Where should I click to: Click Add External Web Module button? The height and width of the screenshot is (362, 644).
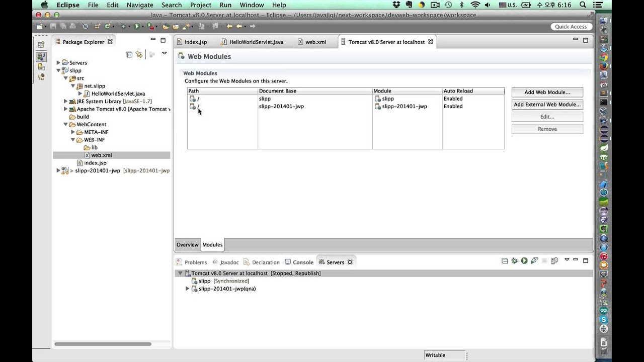point(547,104)
